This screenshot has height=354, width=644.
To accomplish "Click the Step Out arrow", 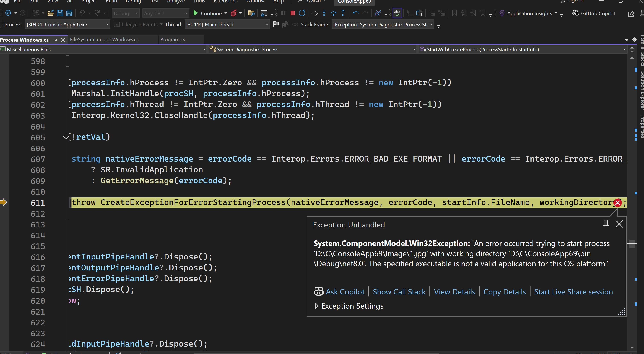I will pos(343,13).
